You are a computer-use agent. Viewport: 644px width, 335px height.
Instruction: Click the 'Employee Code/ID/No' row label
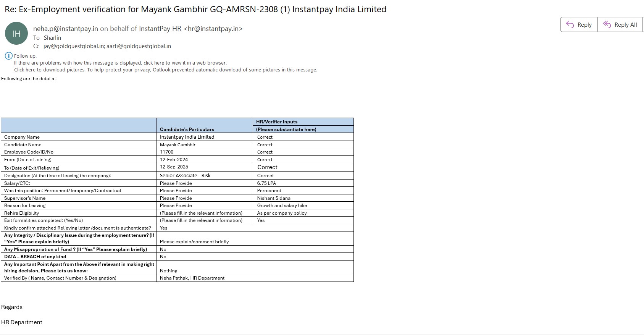pos(29,152)
